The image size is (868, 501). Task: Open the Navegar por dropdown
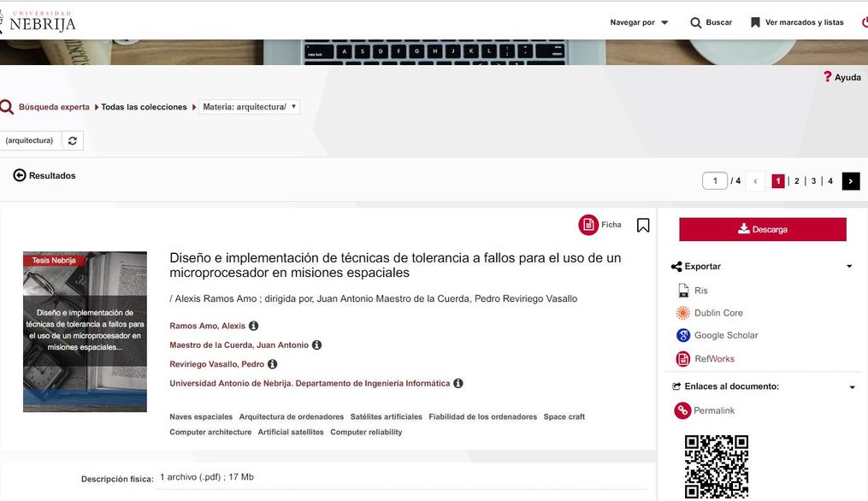[x=640, y=23]
